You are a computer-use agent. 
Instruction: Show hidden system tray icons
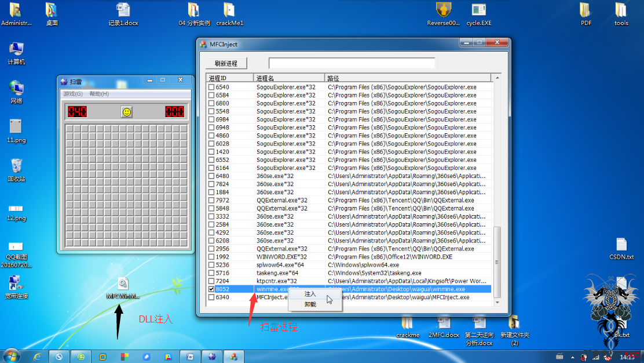coord(573,357)
